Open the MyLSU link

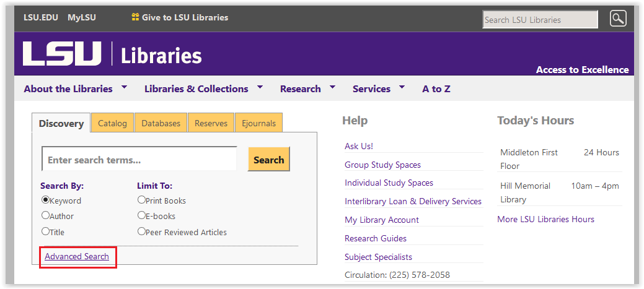pyautogui.click(x=82, y=17)
